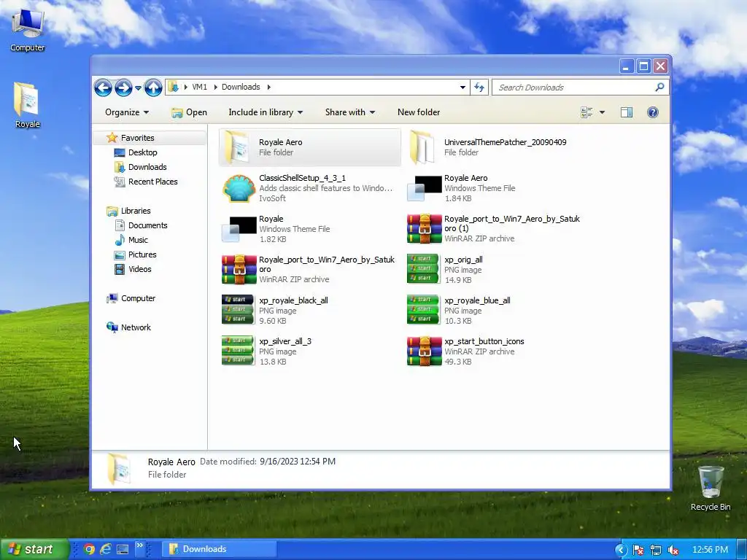
Task: Open the Organize menu
Action: [127, 112]
